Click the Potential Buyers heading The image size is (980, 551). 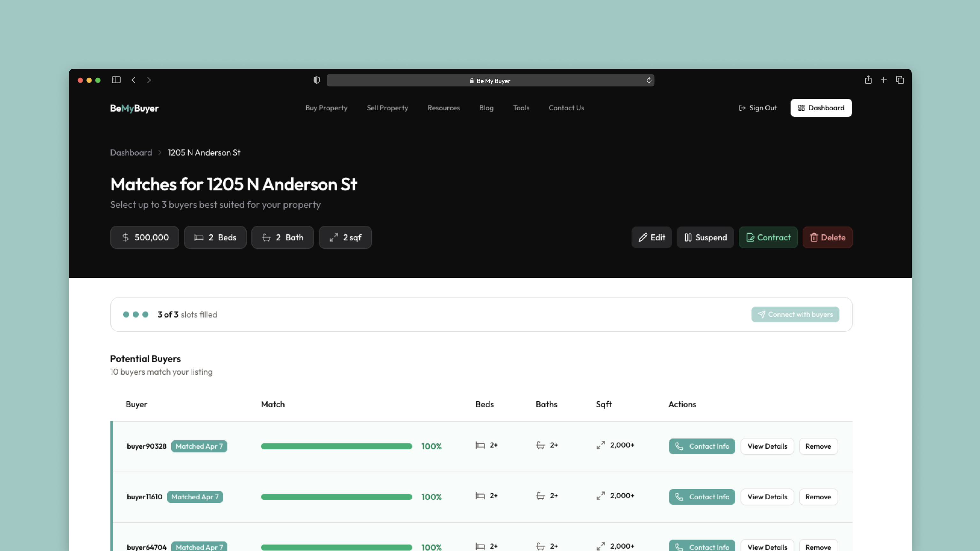pos(145,359)
